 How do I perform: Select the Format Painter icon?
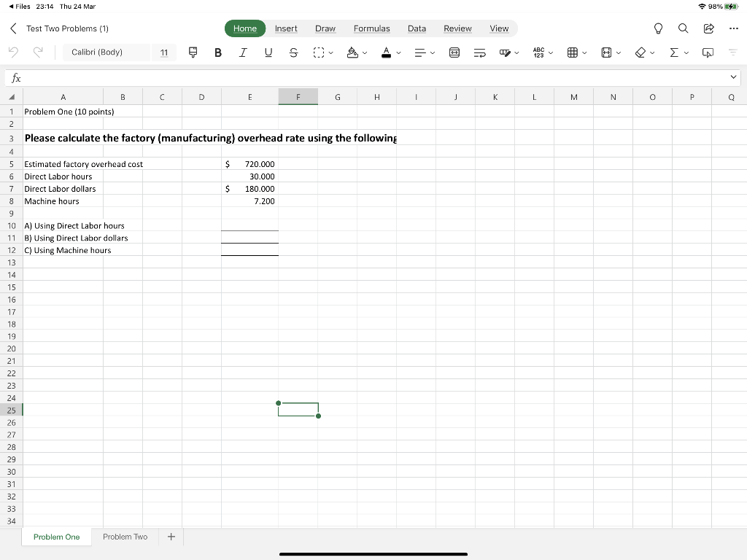click(x=193, y=52)
